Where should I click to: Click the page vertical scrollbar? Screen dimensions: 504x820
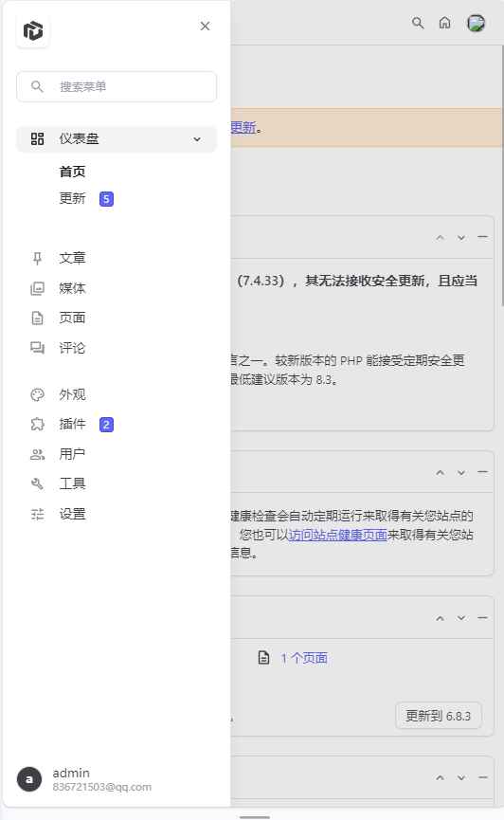click(502, 175)
